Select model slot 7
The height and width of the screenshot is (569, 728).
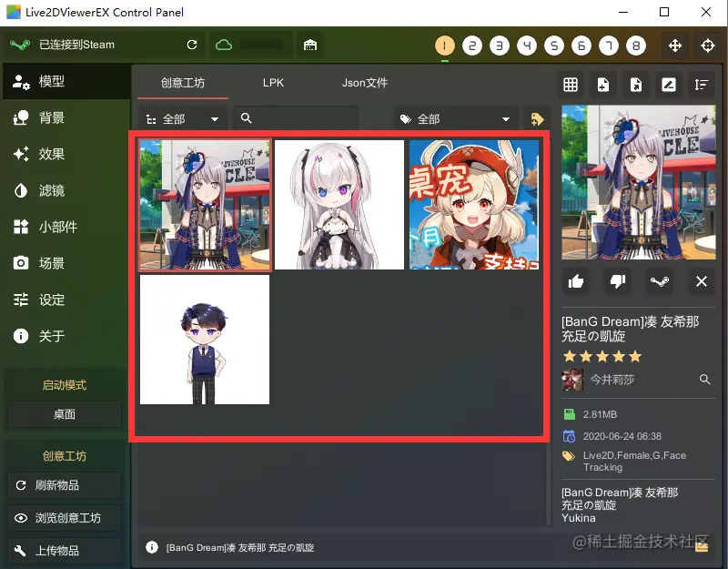pyautogui.click(x=609, y=46)
